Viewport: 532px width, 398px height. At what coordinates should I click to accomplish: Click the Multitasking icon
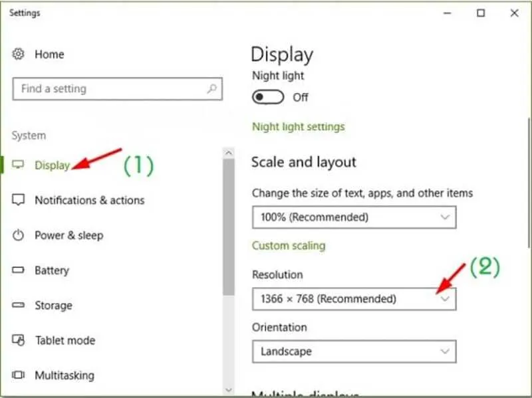19,375
